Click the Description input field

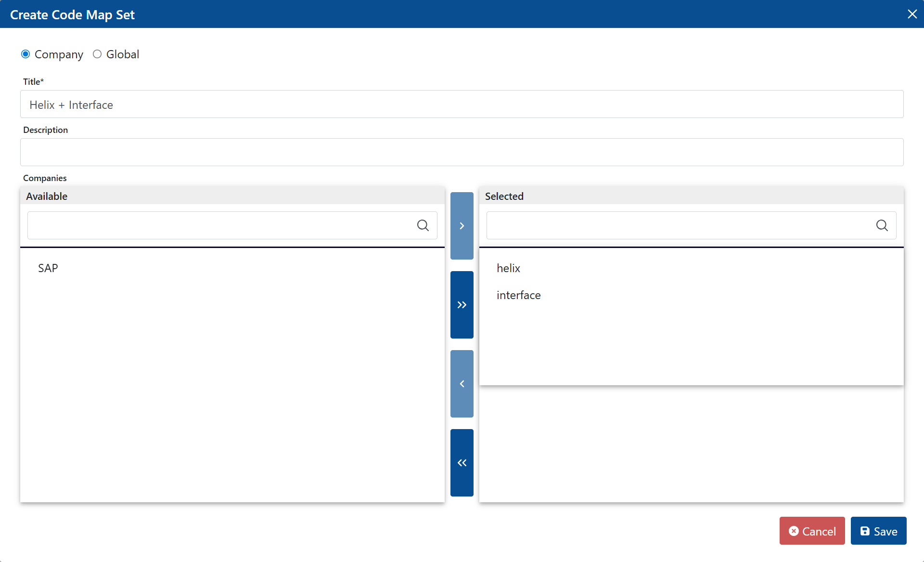click(462, 152)
